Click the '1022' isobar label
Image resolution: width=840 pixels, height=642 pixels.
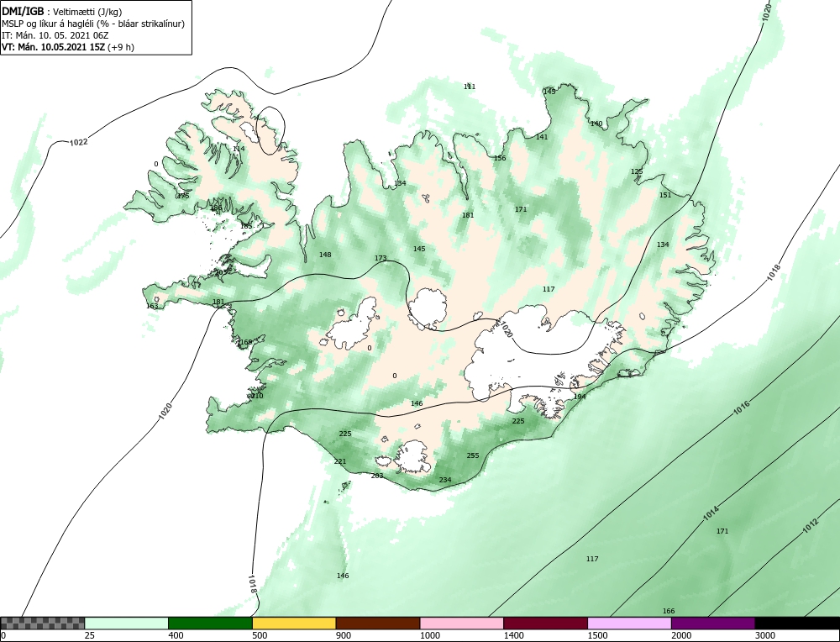click(x=79, y=142)
